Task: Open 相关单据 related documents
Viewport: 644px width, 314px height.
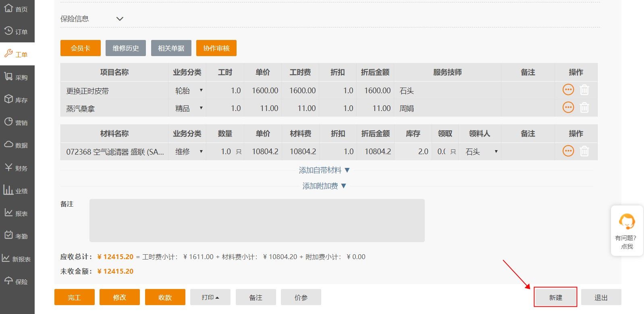Action: point(171,48)
